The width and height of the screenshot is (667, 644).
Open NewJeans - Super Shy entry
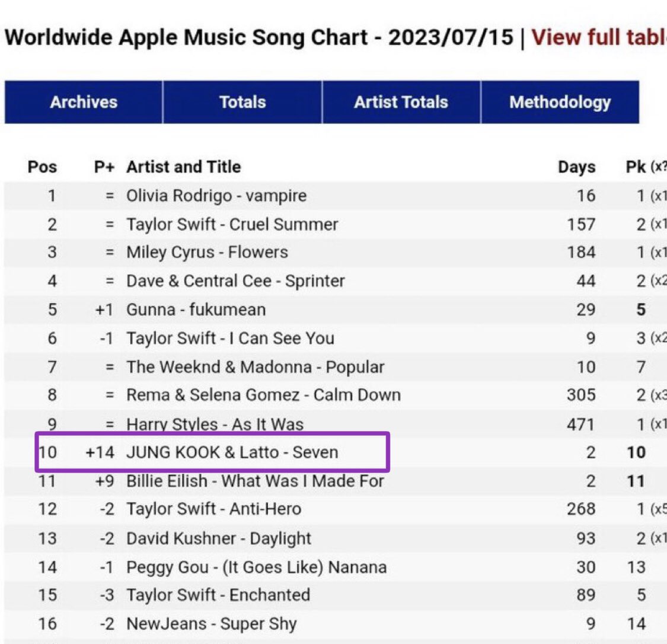pyautogui.click(x=211, y=623)
